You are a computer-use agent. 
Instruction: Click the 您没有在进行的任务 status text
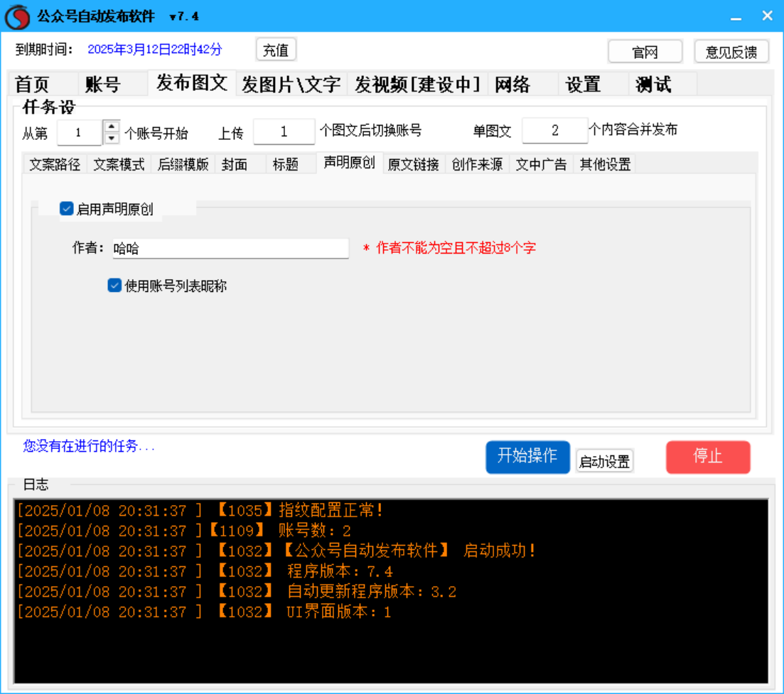coord(89,446)
